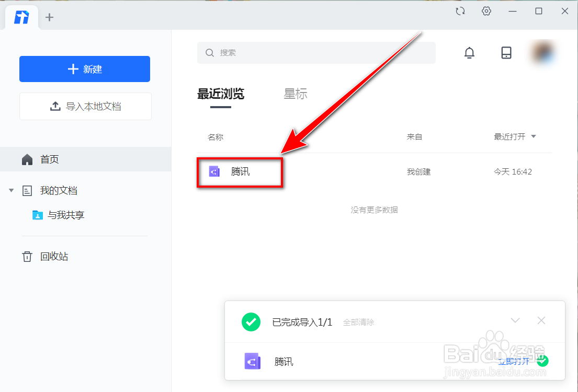Click 导入本地文档 button

pos(85,107)
